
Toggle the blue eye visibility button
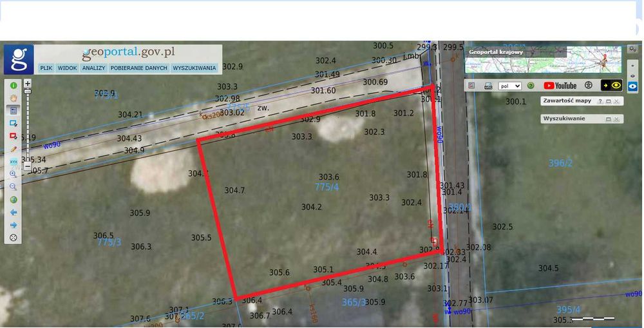(x=632, y=87)
